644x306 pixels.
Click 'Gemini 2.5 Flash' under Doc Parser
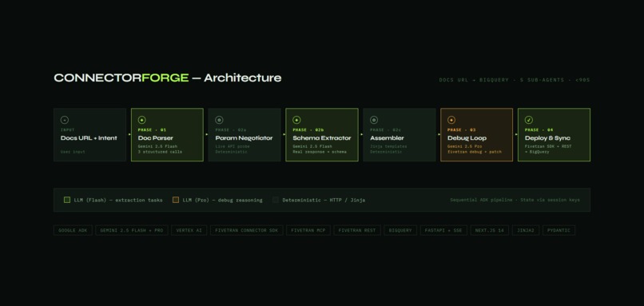157,146
